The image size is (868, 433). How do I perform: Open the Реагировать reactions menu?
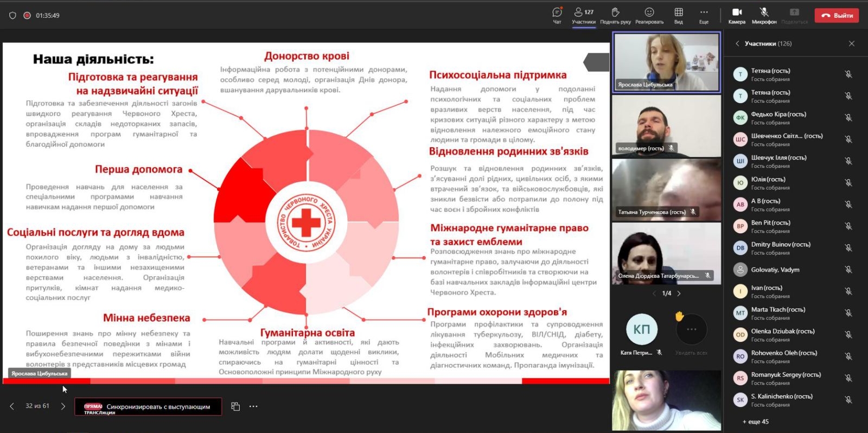pyautogui.click(x=649, y=15)
